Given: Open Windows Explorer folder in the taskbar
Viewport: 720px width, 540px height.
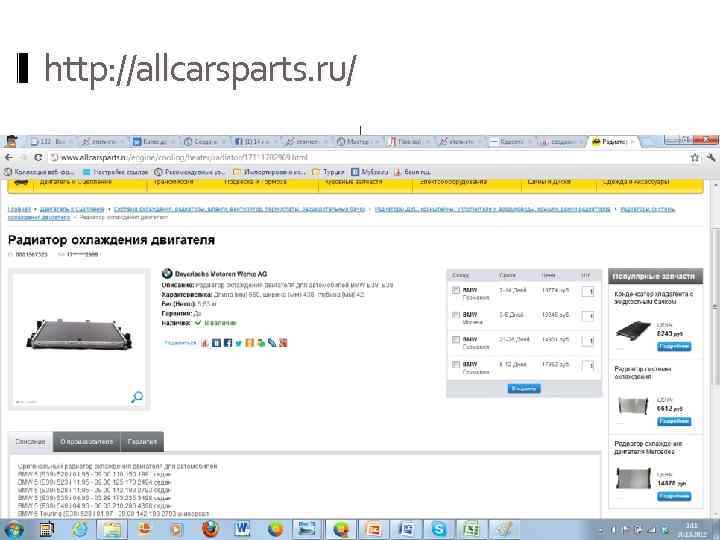Looking at the screenshot, I should [x=112, y=530].
